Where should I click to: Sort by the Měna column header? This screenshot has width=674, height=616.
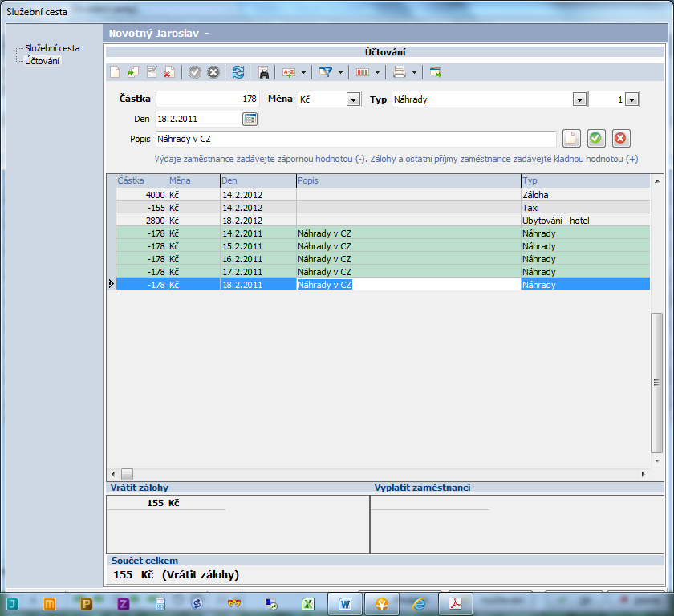tap(194, 180)
